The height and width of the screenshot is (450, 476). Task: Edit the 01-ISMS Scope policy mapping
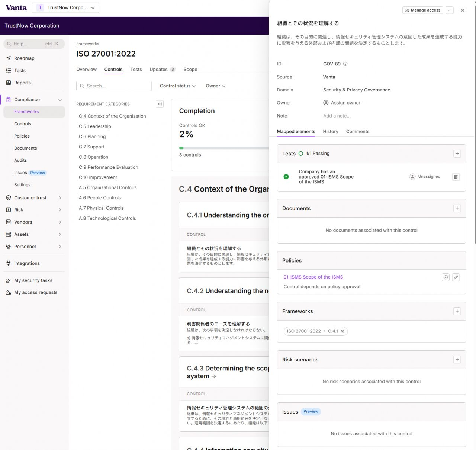pyautogui.click(x=456, y=277)
